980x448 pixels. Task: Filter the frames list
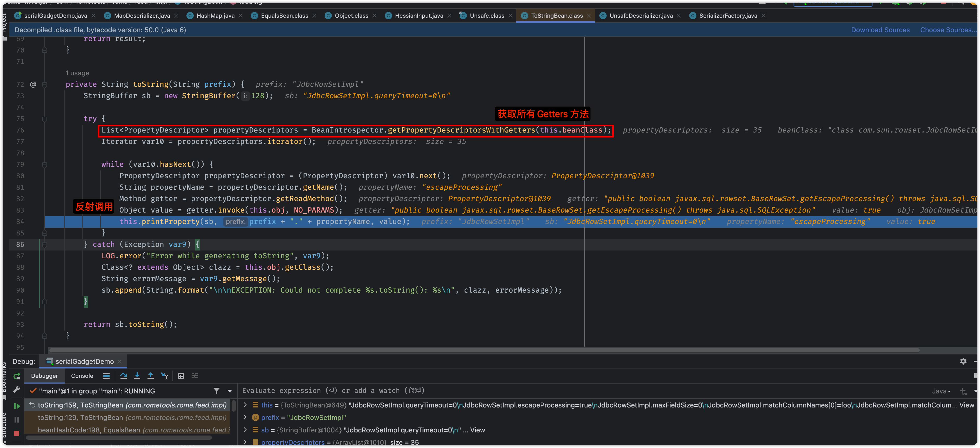(x=217, y=391)
